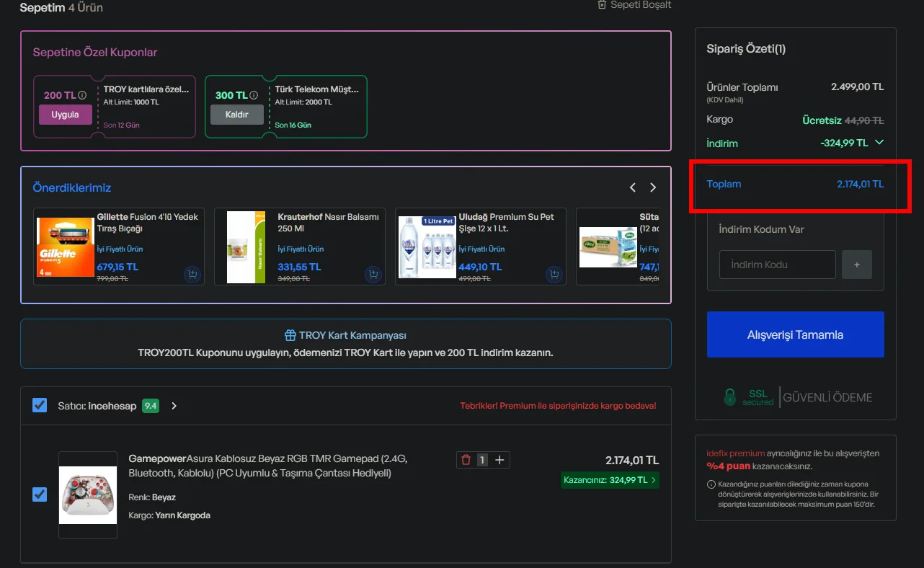Toggle the incehesap seller checkbox

[x=40, y=406]
